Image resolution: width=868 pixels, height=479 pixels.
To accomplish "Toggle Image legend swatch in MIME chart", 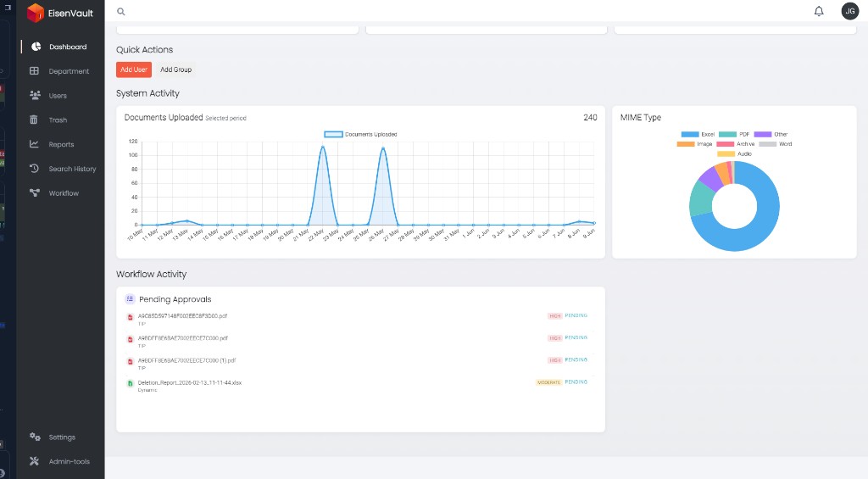I will click(x=685, y=144).
